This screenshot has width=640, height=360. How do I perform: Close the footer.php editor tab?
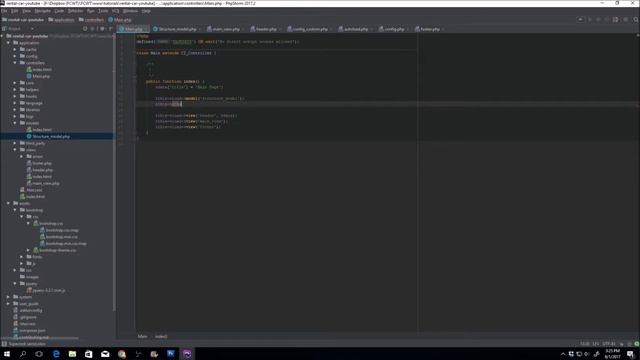pyautogui.click(x=443, y=29)
